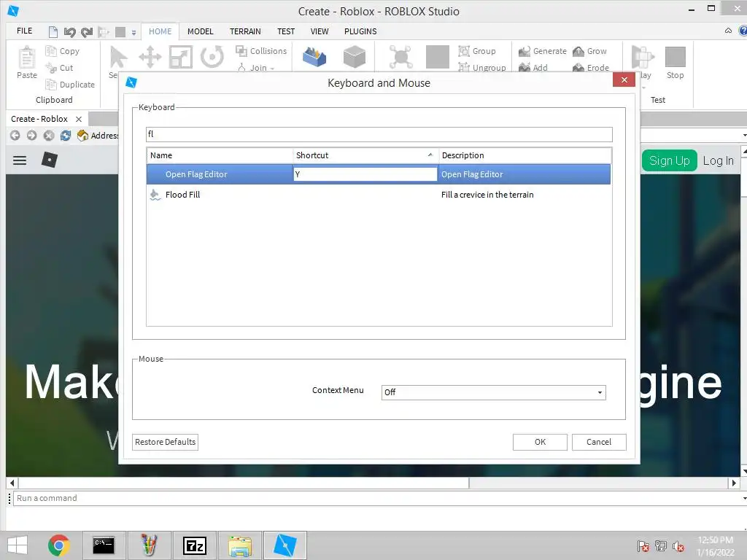Select the Scale tool icon
Image resolution: width=747 pixels, height=560 pixels.
coord(181,57)
